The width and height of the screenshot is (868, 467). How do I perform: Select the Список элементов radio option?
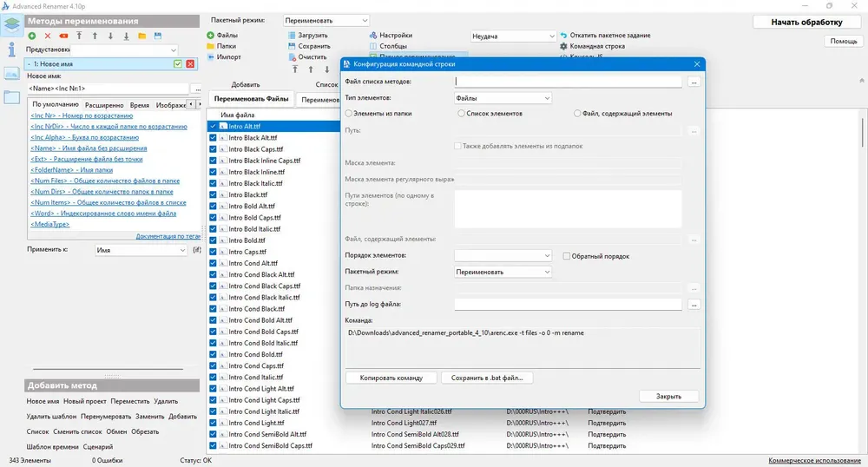461,114
